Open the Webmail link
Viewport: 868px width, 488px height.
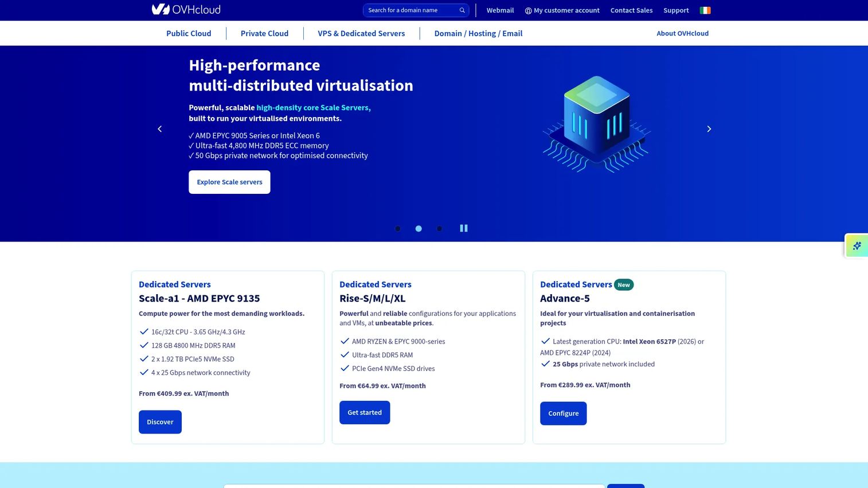point(500,10)
